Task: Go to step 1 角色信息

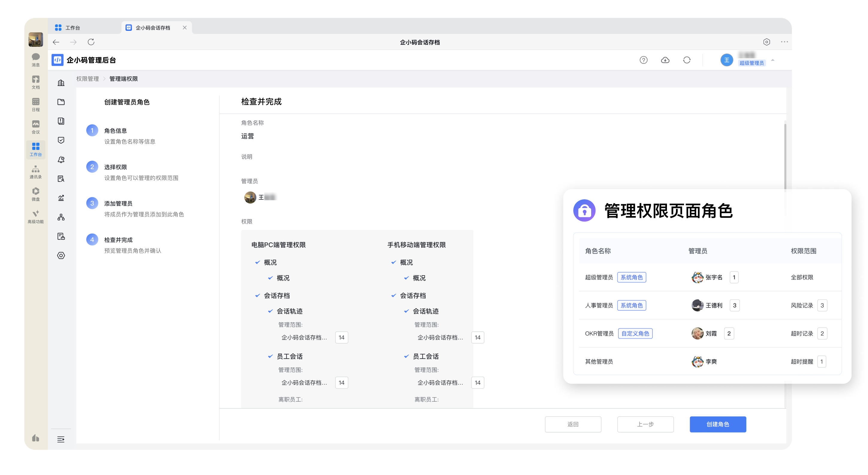Action: coord(121,136)
